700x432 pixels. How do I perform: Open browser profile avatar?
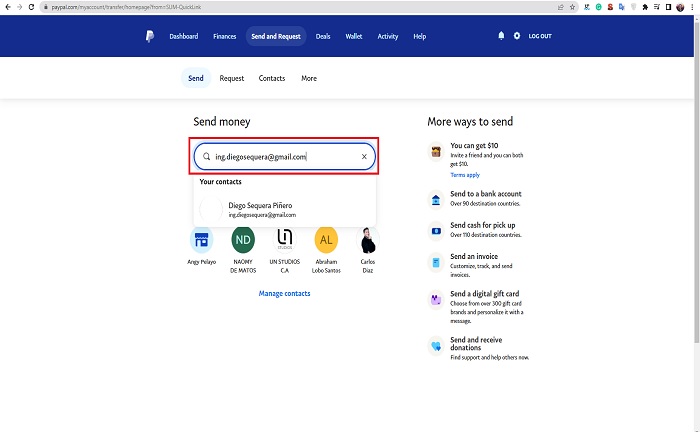coord(680,7)
